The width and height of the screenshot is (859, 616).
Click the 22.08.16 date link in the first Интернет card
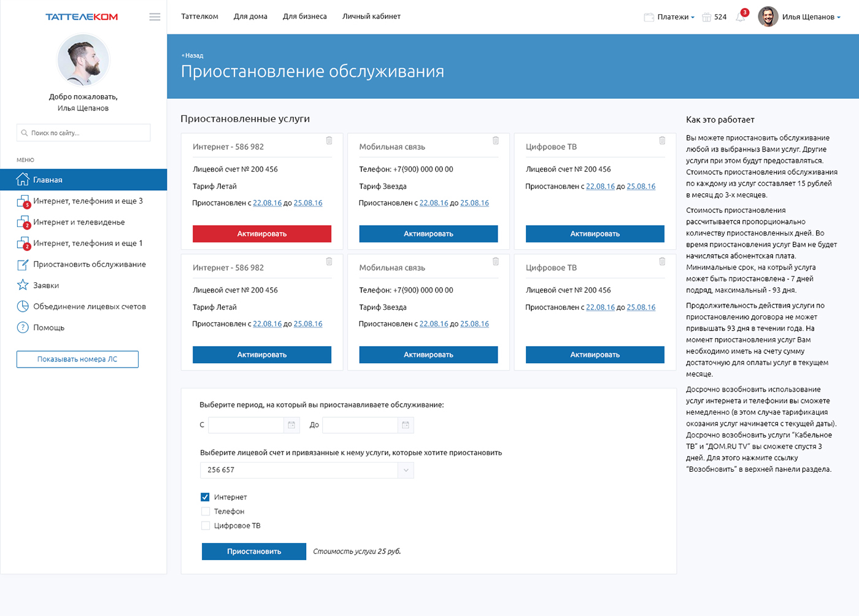click(268, 203)
